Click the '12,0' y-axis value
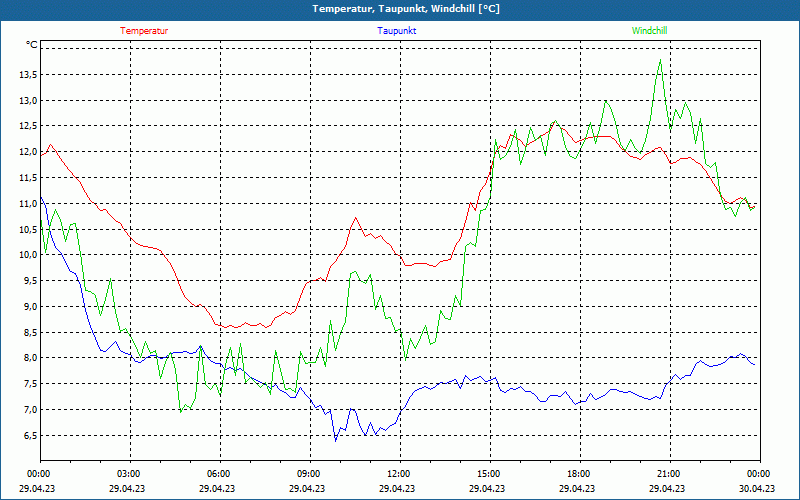 pyautogui.click(x=28, y=152)
